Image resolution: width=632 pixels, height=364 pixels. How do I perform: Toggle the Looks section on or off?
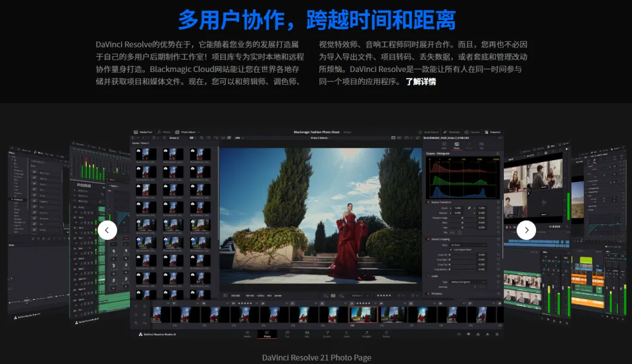coord(428,276)
